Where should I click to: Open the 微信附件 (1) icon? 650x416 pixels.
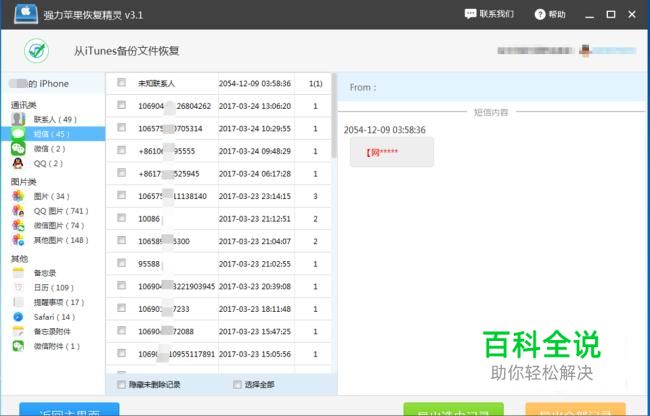click(x=18, y=346)
